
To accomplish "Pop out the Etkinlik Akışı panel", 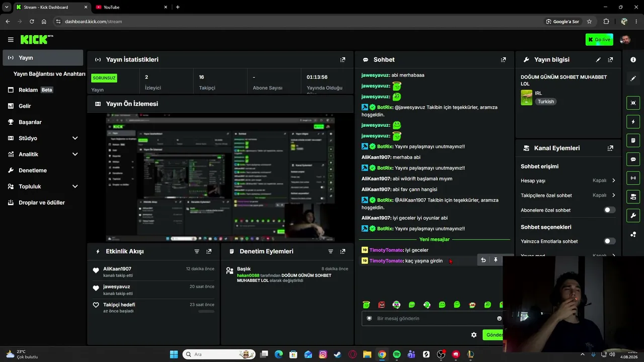I will click(209, 251).
